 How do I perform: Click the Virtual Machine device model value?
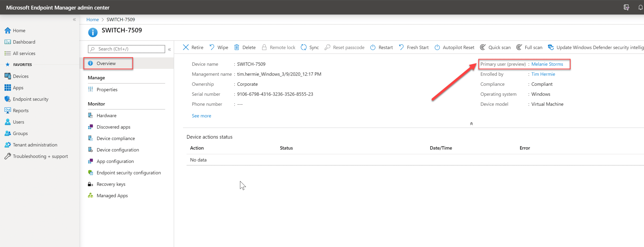click(x=547, y=104)
